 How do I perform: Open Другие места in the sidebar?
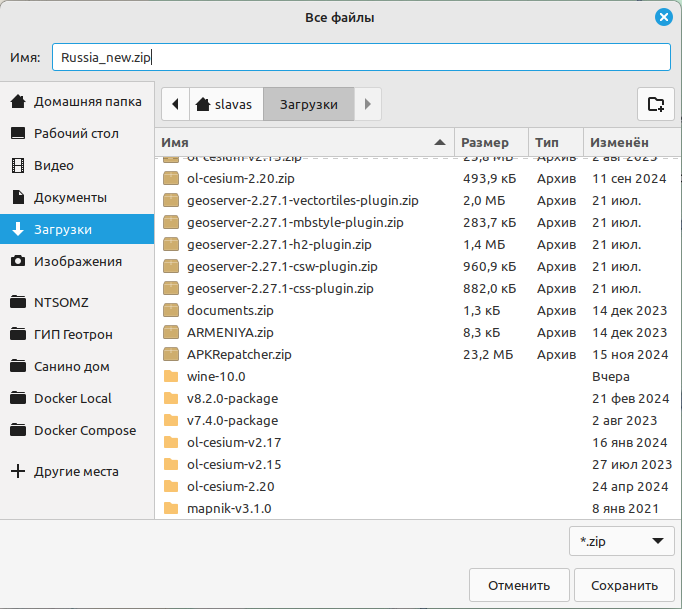(x=76, y=471)
